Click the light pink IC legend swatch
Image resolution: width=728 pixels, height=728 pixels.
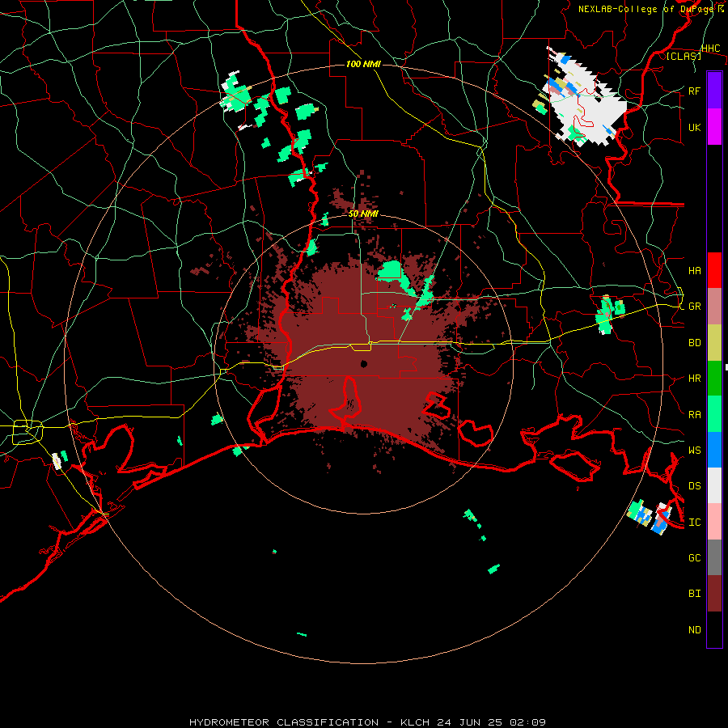pyautogui.click(x=714, y=522)
